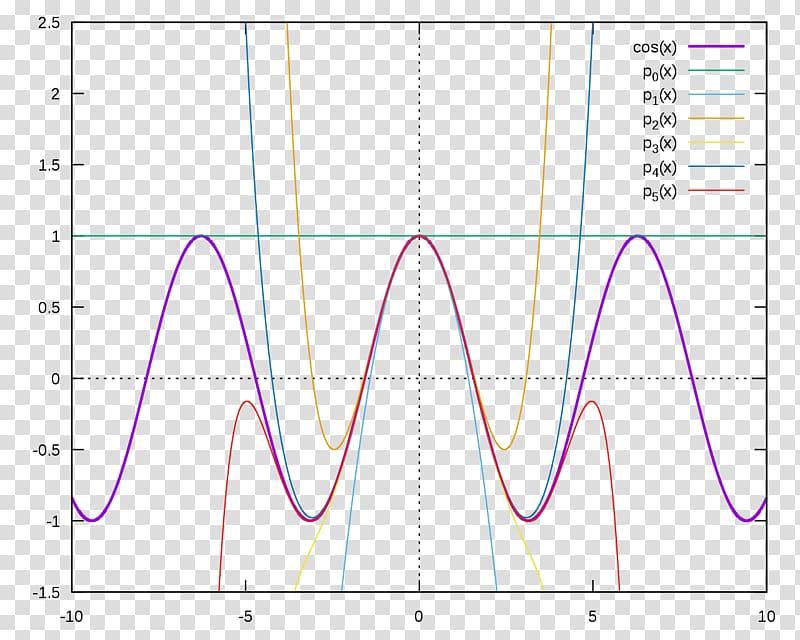800x640 pixels.
Task: Click the orange p2(x) legend line sample
Action: coord(716,118)
